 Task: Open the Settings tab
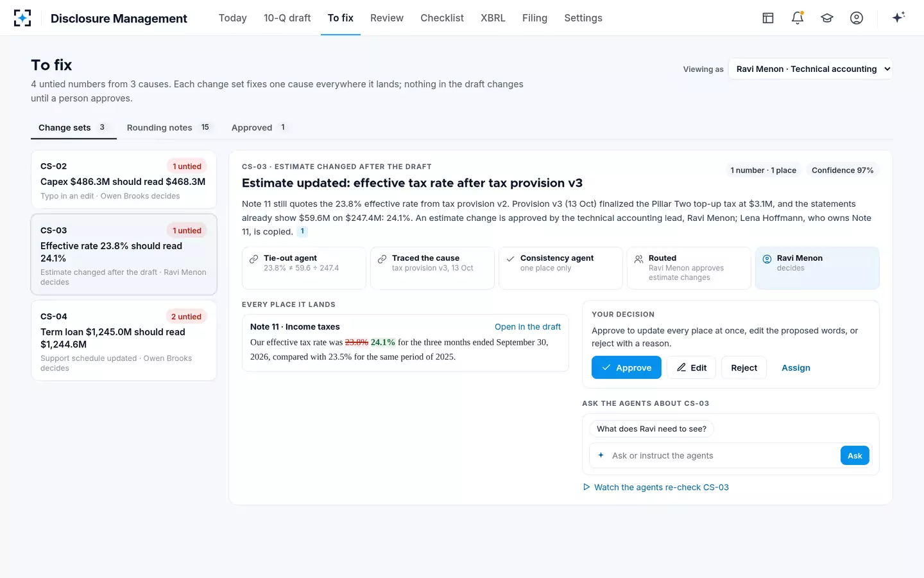(583, 18)
